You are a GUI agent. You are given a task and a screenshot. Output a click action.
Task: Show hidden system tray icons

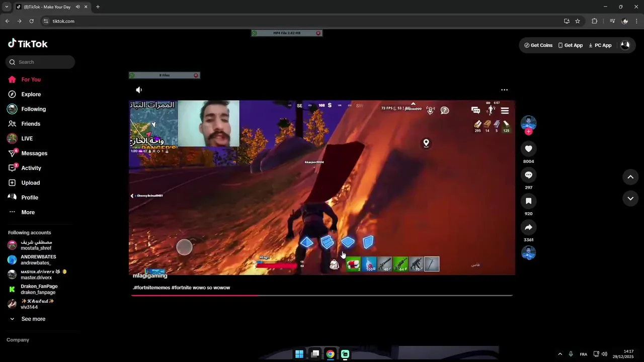click(560, 354)
